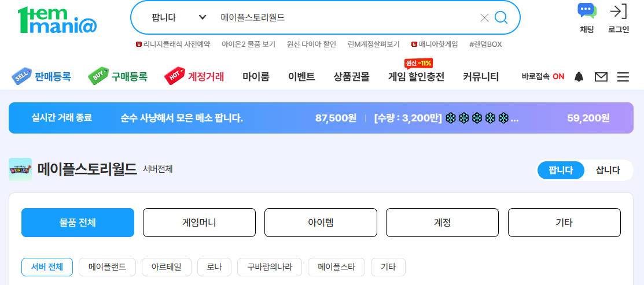Image resolution: width=644 pixels, height=285 pixels.
Task: Select the 게임머니 category tab
Action: point(199,223)
